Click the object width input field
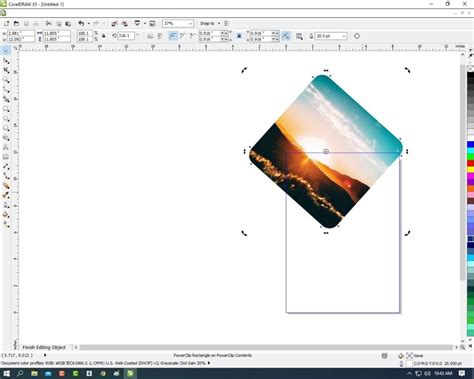 tap(57, 33)
